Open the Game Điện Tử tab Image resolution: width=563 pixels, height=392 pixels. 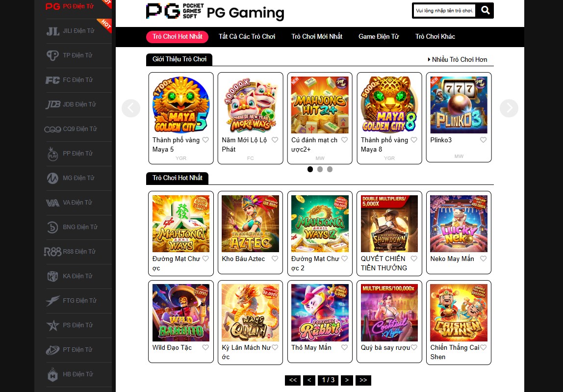tap(379, 37)
